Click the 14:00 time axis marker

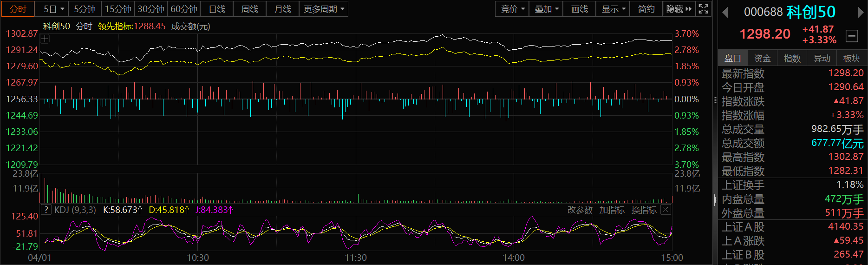click(514, 258)
